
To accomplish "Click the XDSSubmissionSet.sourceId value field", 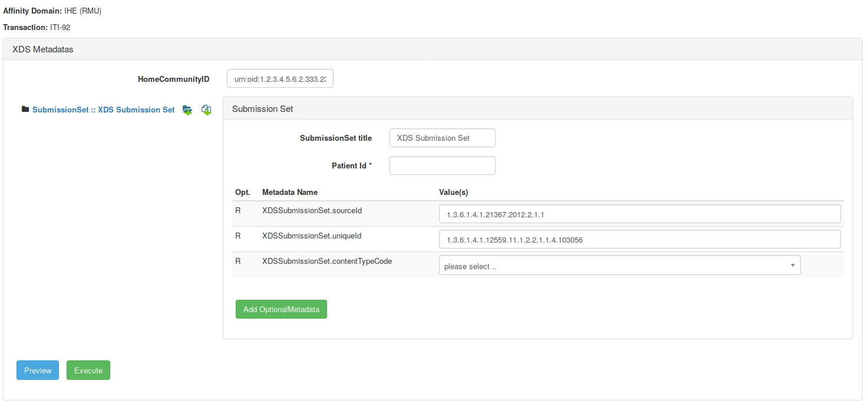I will click(639, 214).
